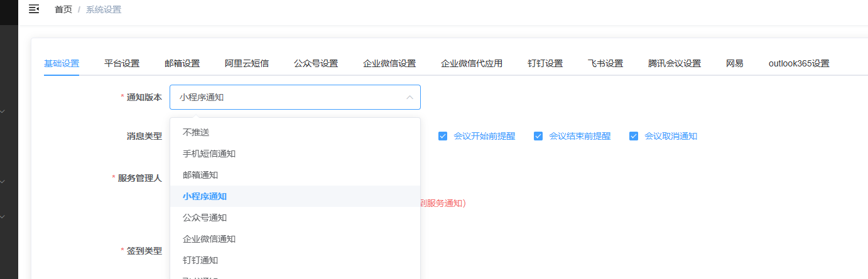Image resolution: width=868 pixels, height=279 pixels.
Task: Disable the 会议取消通知 checkbox
Action: [x=634, y=136]
